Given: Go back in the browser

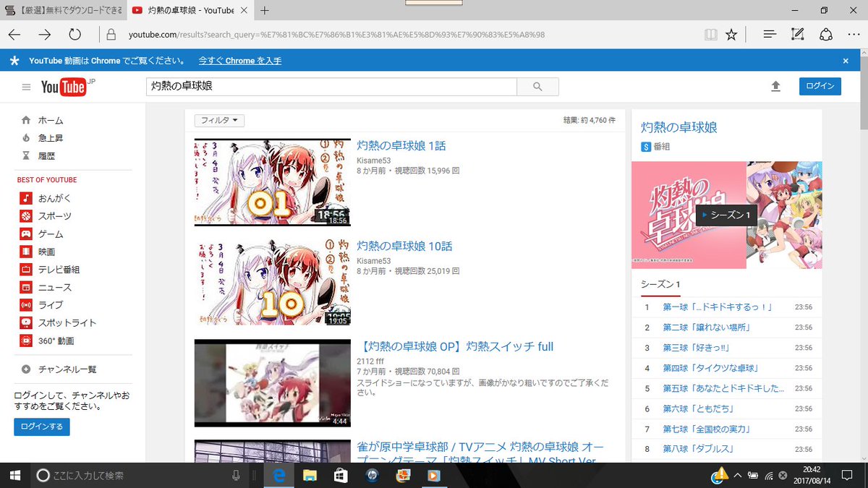Looking at the screenshot, I should coord(14,35).
